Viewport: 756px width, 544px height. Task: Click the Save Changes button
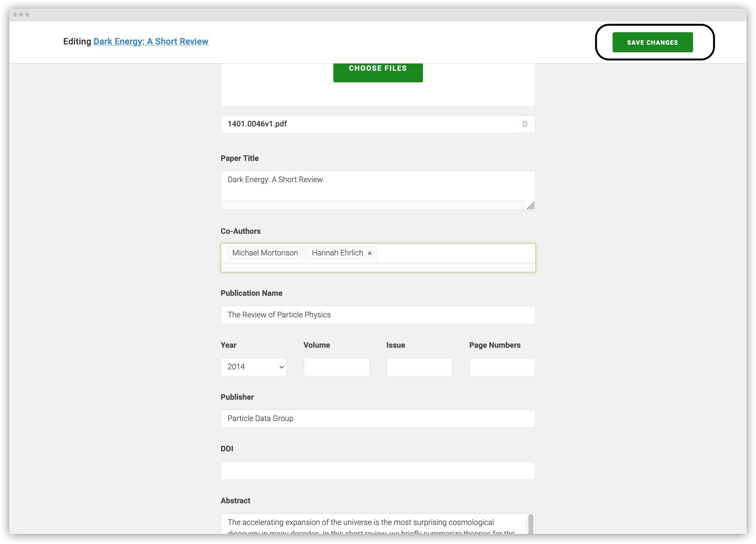[652, 42]
